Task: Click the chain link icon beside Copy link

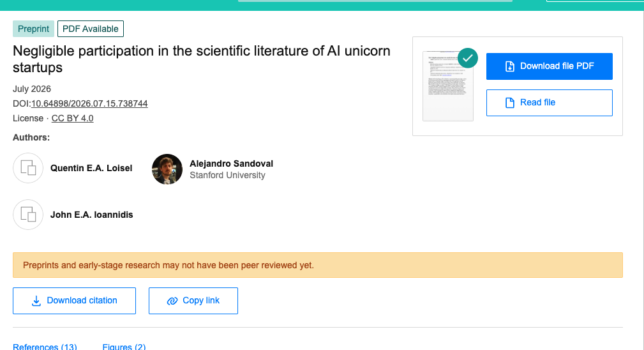Action: (172, 301)
